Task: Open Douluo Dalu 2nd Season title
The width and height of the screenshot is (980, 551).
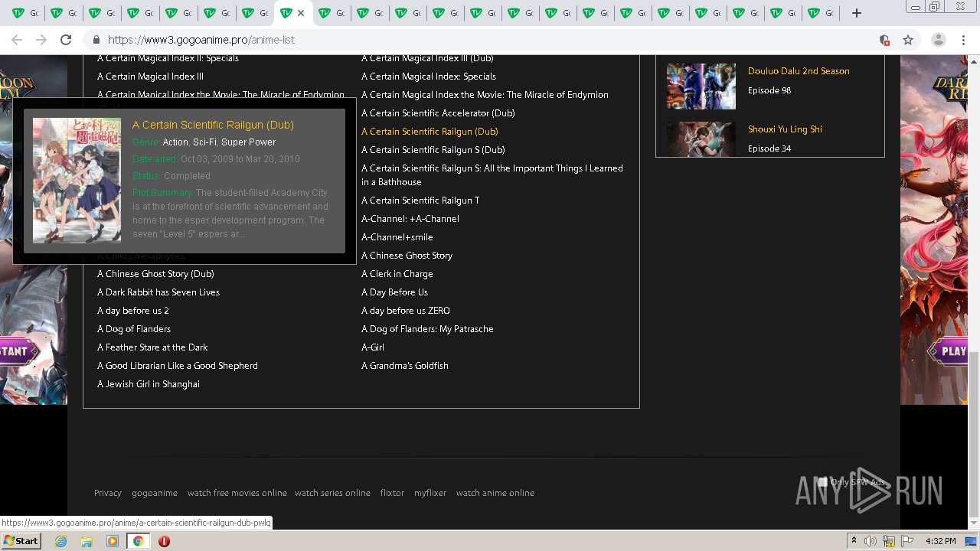Action: [x=799, y=71]
